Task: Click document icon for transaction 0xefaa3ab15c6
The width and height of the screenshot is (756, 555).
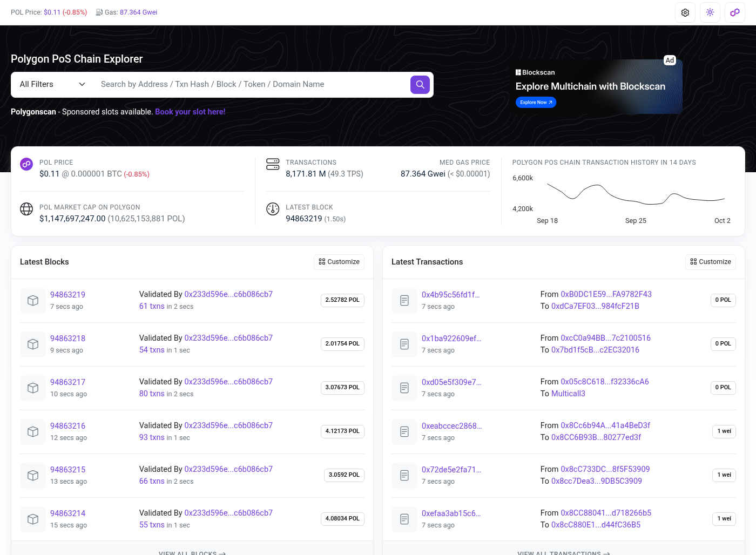Action: (x=404, y=519)
